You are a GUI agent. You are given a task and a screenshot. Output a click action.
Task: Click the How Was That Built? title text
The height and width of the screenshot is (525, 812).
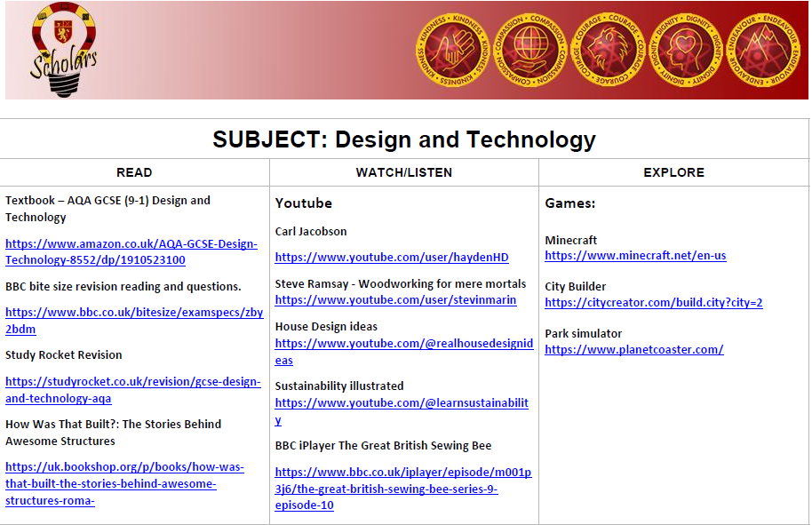[114, 433]
